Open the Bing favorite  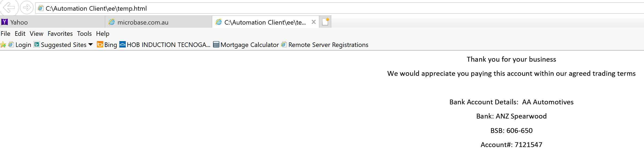(x=107, y=45)
